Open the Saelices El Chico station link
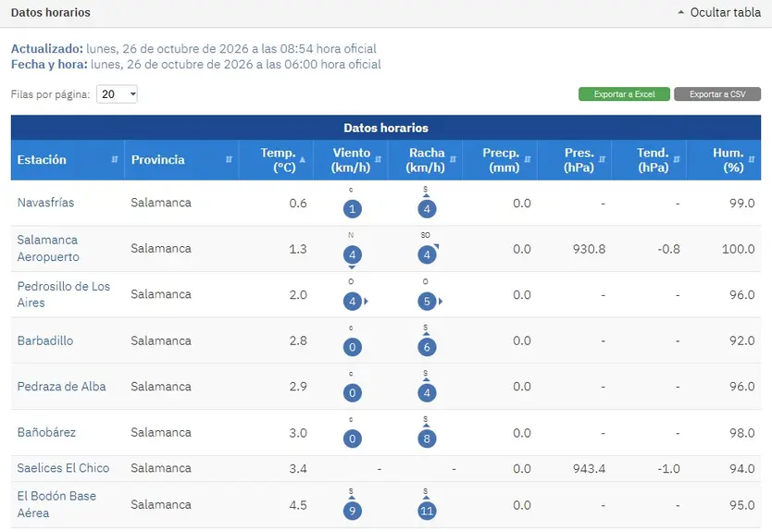The height and width of the screenshot is (532, 772). tap(63, 468)
